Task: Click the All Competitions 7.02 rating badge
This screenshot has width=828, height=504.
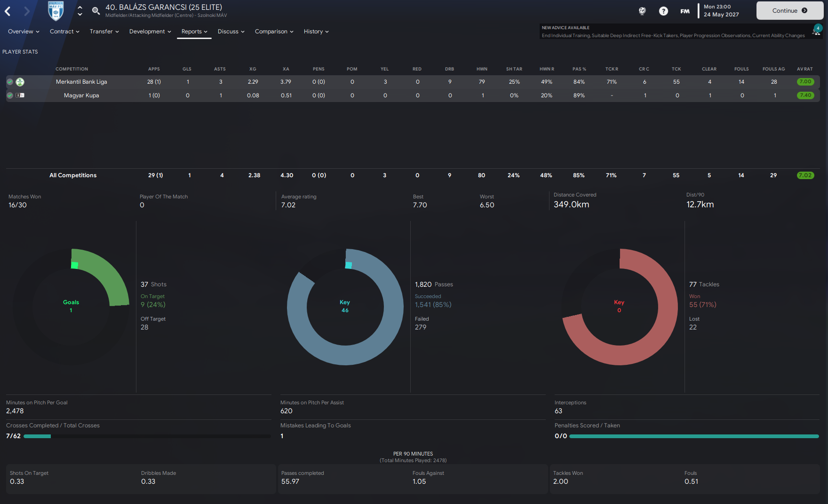Action: [805, 175]
